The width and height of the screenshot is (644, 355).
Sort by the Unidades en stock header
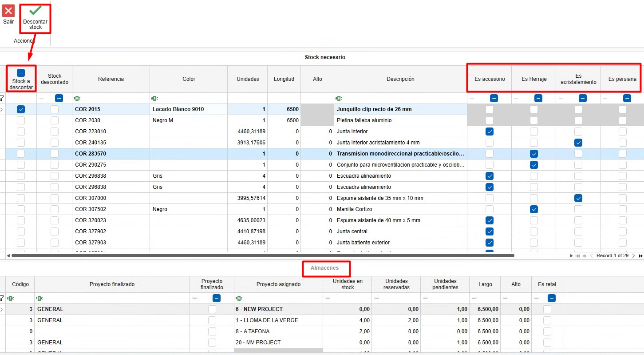[x=348, y=284]
